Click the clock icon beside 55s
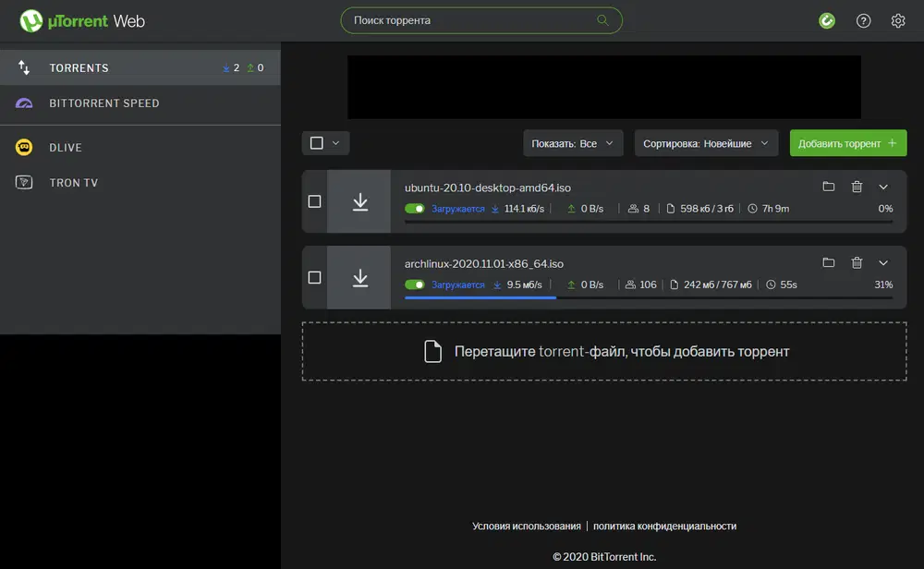This screenshot has width=924, height=569. 771,284
